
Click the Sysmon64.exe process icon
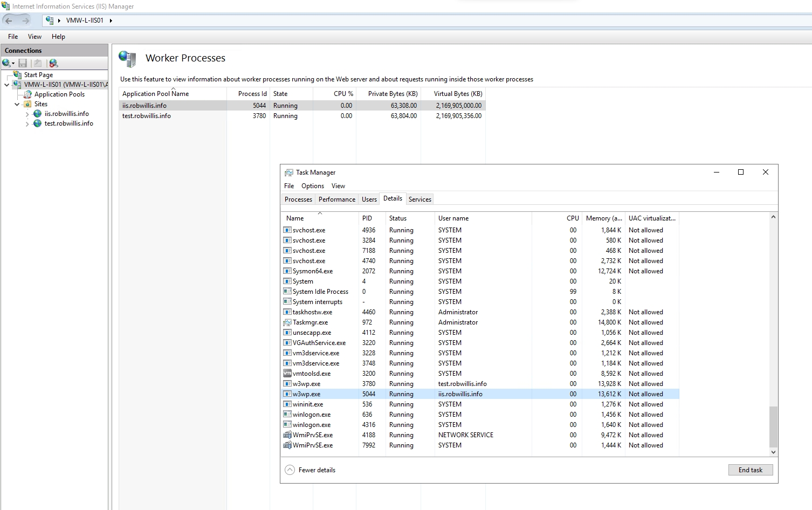click(287, 271)
